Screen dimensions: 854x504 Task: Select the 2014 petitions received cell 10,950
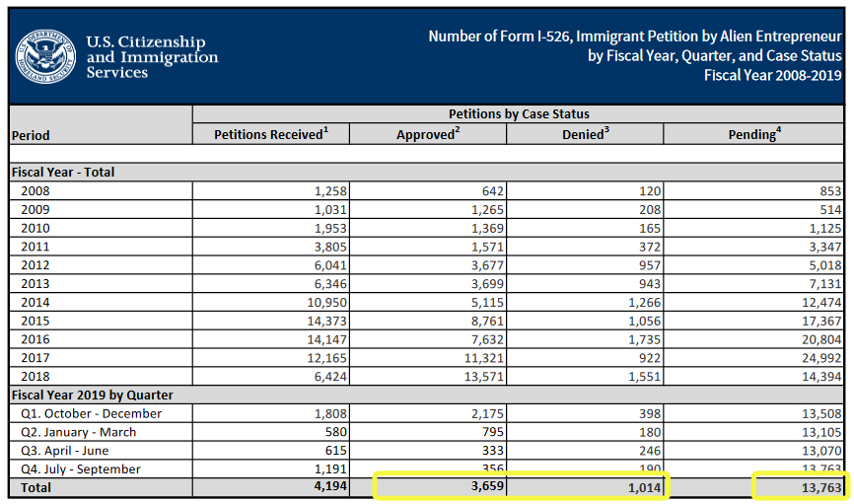321,302
